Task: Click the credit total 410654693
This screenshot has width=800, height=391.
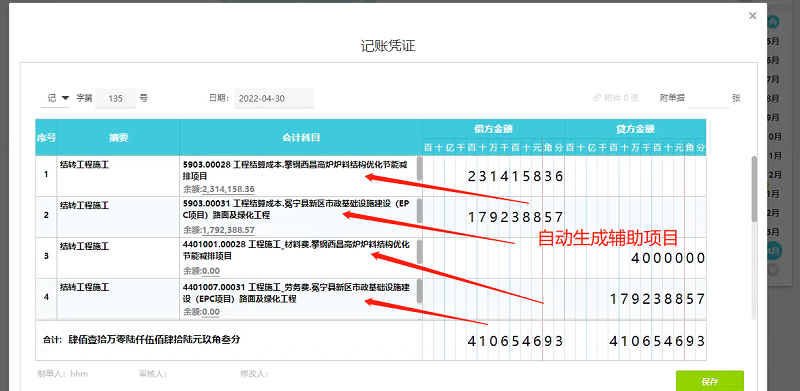Action: point(658,341)
